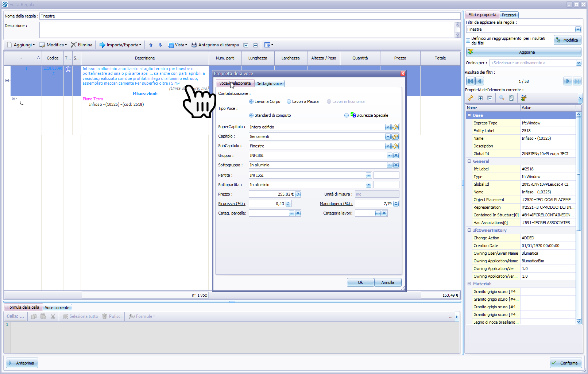
Task: Click the Annulla button
Action: [387, 282]
